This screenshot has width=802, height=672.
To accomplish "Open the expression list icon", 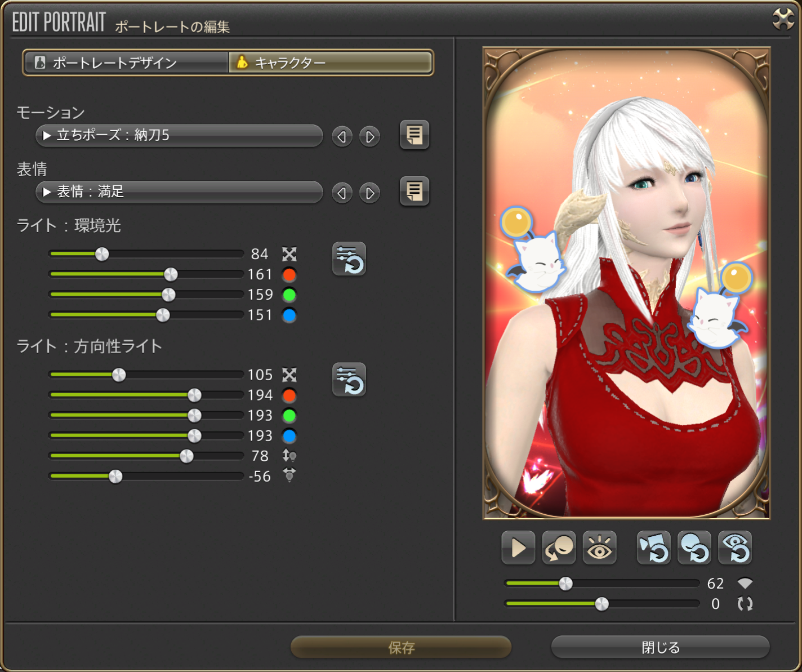I will 415,192.
